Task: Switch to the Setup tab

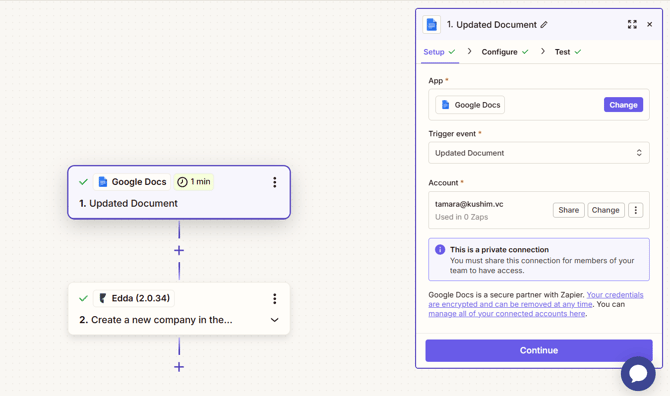Action: (439, 52)
